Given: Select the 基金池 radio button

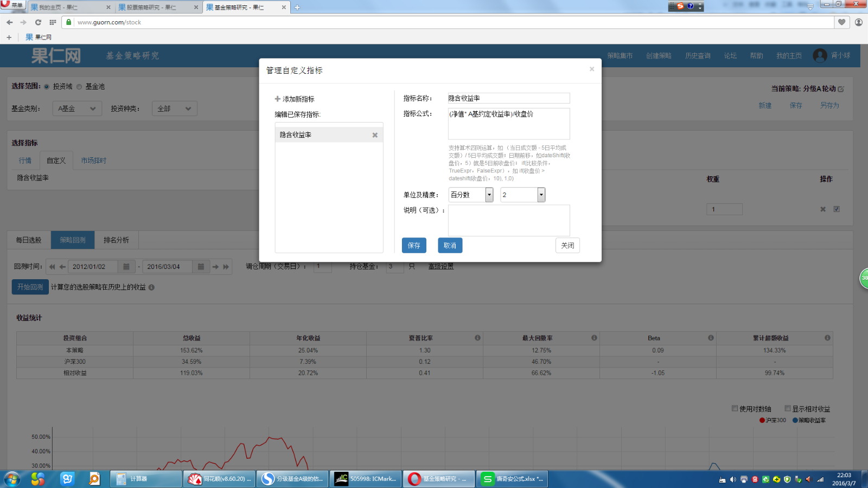Looking at the screenshot, I should 79,87.
